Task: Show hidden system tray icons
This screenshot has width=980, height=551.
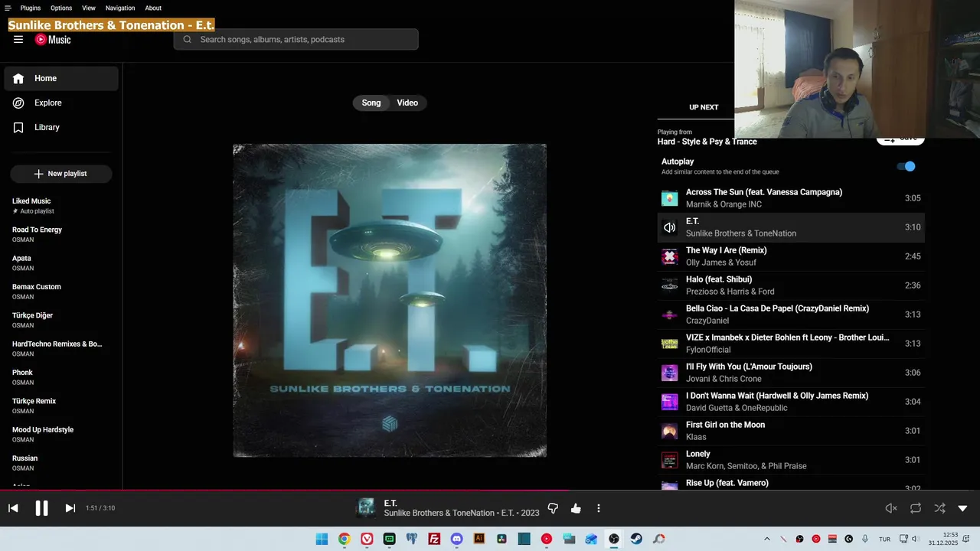Action: pos(767,539)
